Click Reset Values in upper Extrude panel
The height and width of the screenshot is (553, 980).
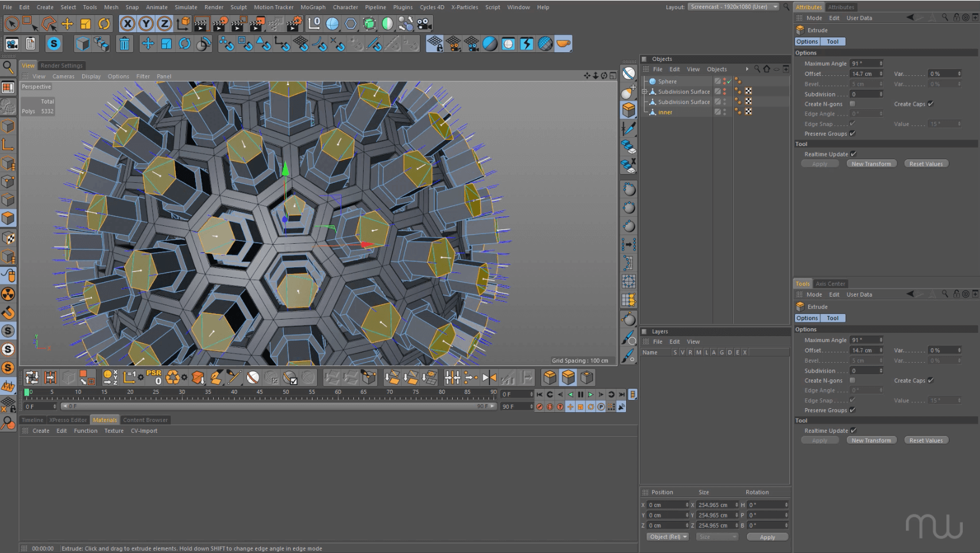pyautogui.click(x=925, y=164)
